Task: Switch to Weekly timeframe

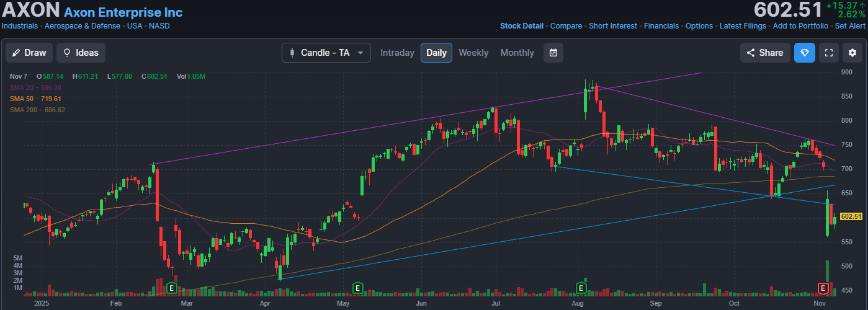Action: pos(473,53)
